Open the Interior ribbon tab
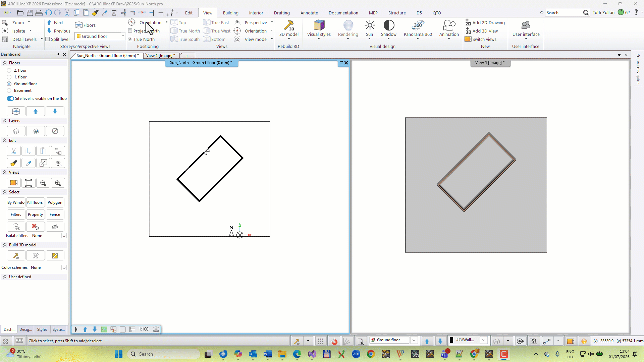 coord(256,13)
